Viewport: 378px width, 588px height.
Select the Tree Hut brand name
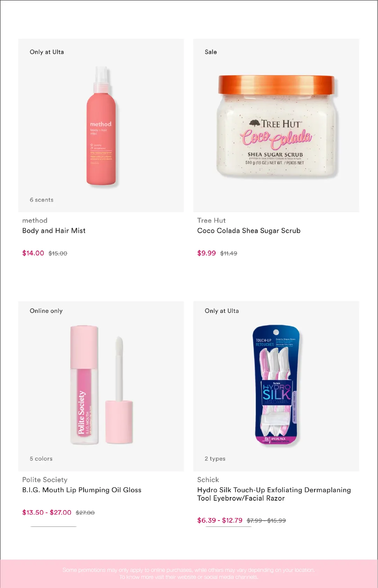click(x=211, y=221)
